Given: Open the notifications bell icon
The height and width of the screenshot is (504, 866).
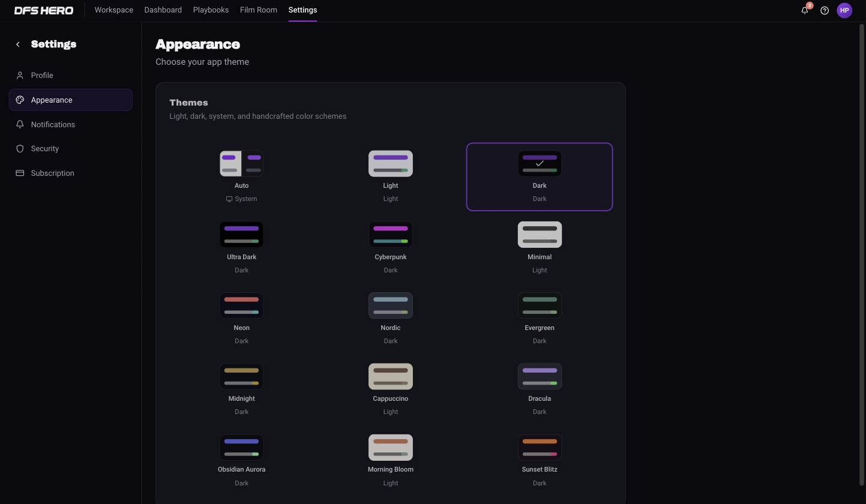Looking at the screenshot, I should [x=805, y=10].
